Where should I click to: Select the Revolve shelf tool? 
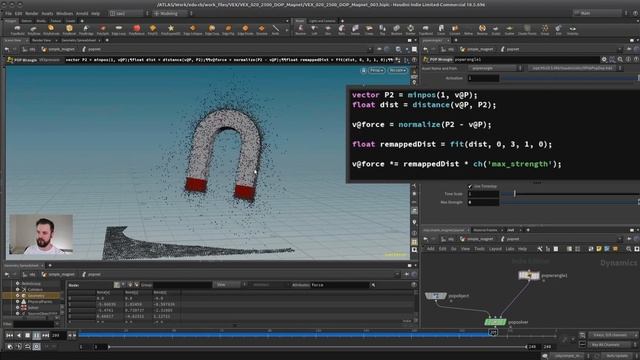click(300, 29)
